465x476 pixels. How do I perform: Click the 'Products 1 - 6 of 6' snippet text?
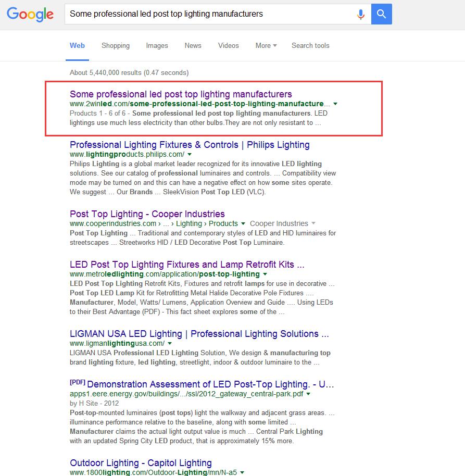97,113
